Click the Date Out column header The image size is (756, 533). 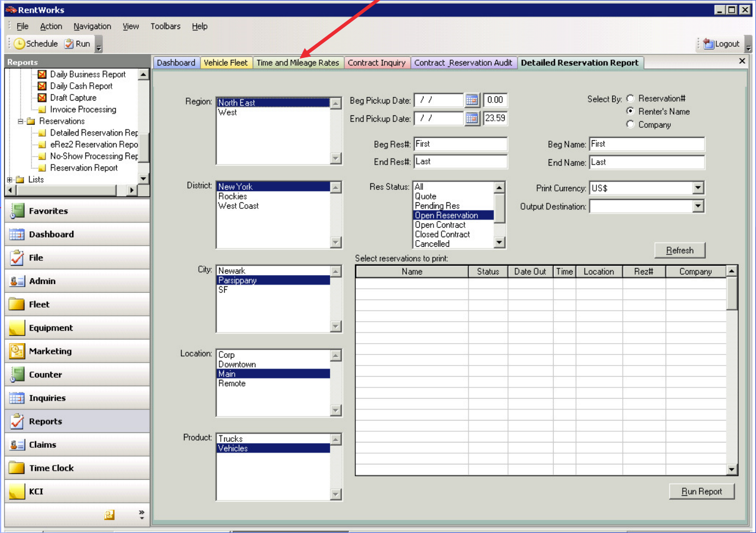pos(531,272)
